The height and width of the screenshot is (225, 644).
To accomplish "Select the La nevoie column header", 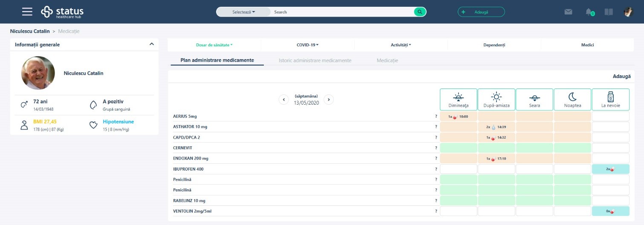I will click(x=610, y=100).
